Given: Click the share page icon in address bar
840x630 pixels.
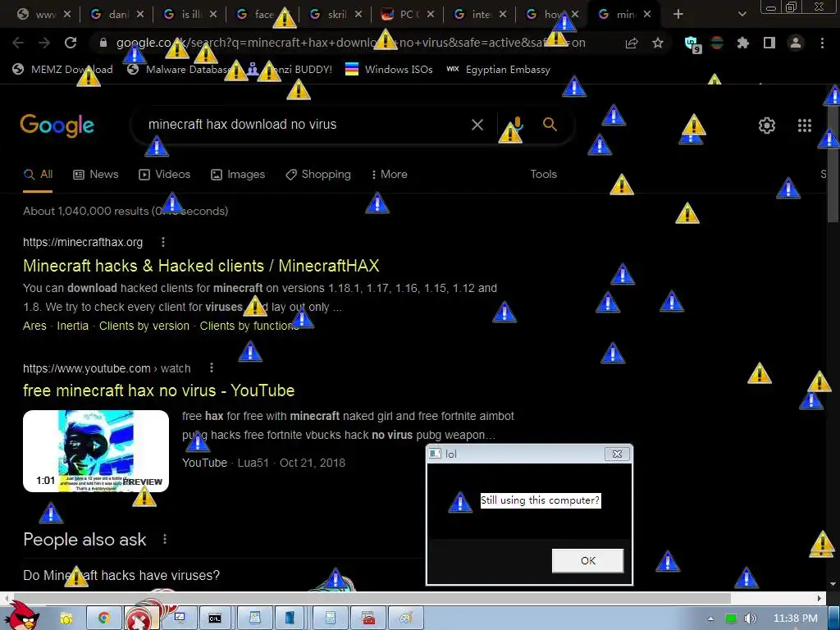Looking at the screenshot, I should [632, 43].
